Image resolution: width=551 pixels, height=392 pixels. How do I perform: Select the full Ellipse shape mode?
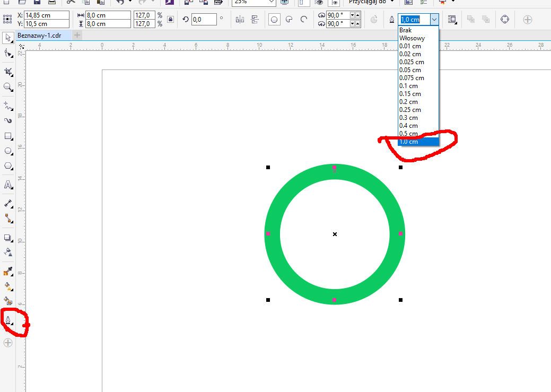pos(274,20)
